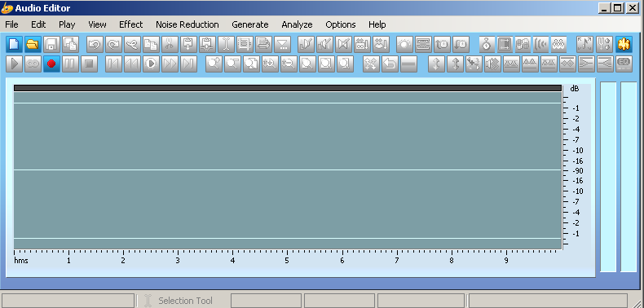This screenshot has width=644, height=308.
Task: Expand the Analyze menu
Action: pyautogui.click(x=297, y=24)
